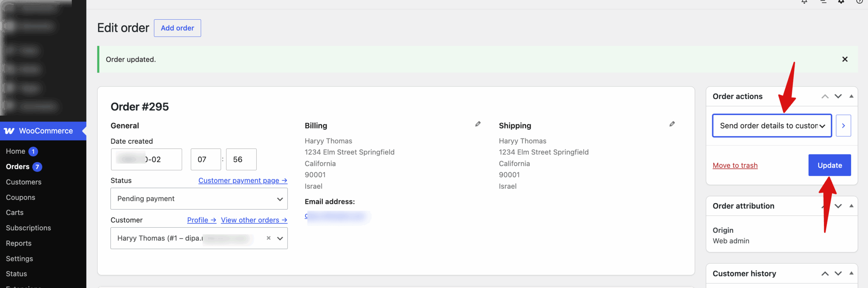This screenshot has width=868, height=288.
Task: Click the minute field showing 56
Action: tap(241, 159)
